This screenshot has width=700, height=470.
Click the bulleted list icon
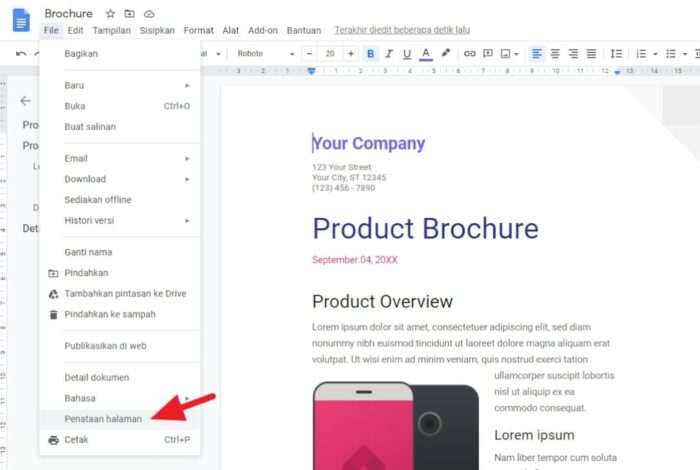(671, 54)
